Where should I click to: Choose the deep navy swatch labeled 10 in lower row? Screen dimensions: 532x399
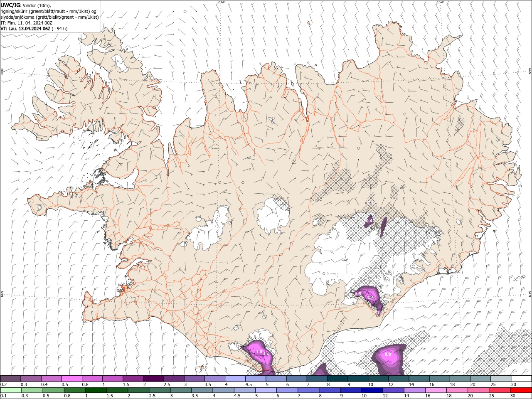point(372,390)
